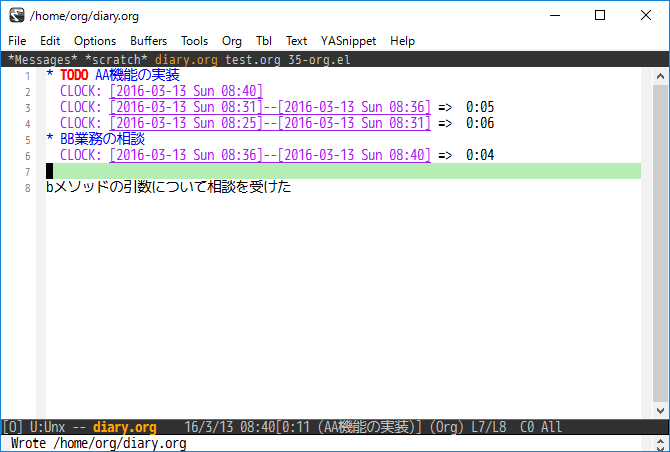The height and width of the screenshot is (452, 670).
Task: Click timestamp [2016-03-13 Sun 08:36] on line 6
Action: [186, 155]
